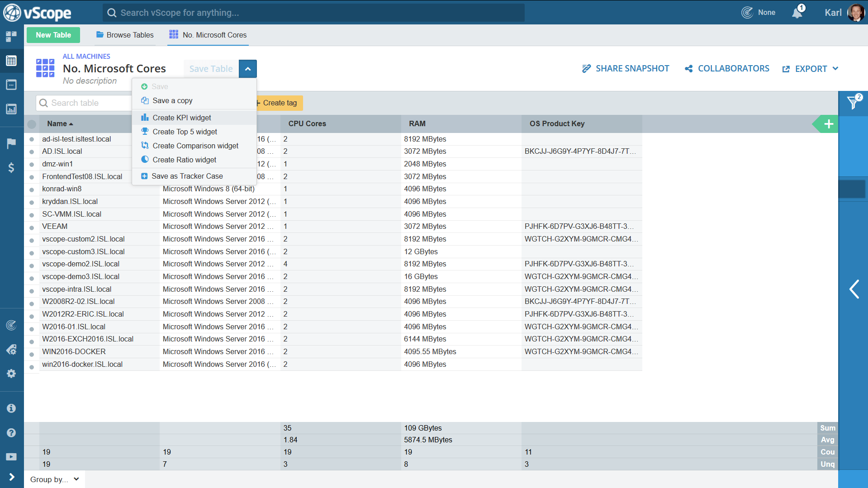Open the video tutorials icon in sidebar

[11, 457]
